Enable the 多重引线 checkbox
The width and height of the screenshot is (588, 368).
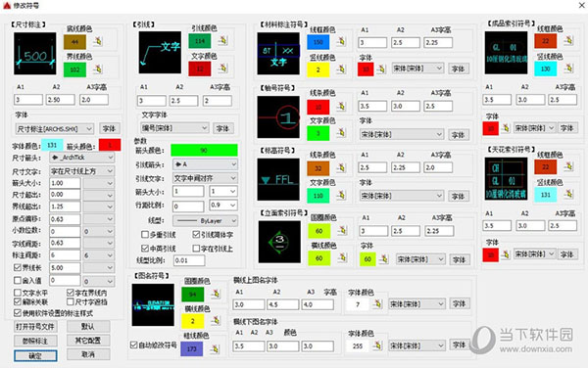point(145,235)
